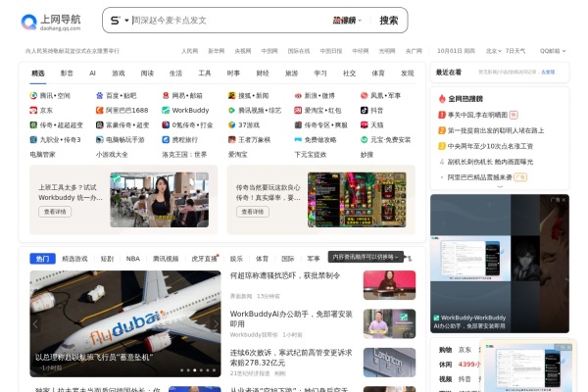Open the 百度•贴吧 paw icon
This screenshot has width=588, height=392.
[99, 96]
